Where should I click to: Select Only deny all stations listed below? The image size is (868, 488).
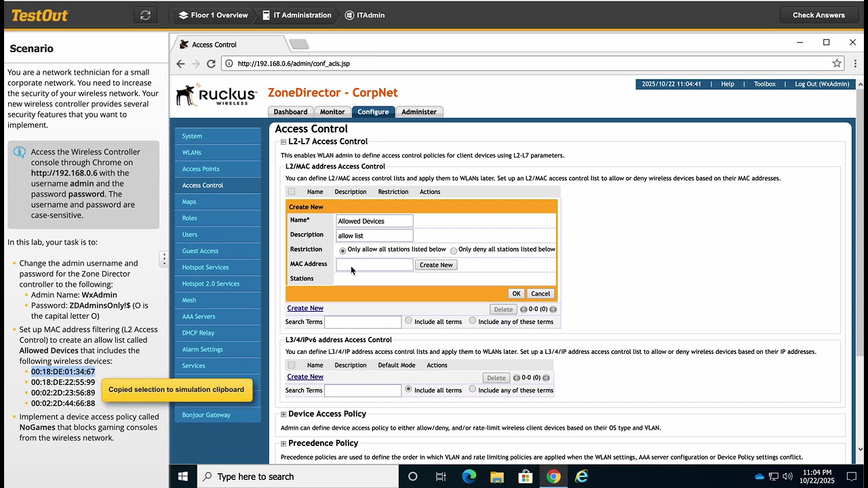coord(454,250)
